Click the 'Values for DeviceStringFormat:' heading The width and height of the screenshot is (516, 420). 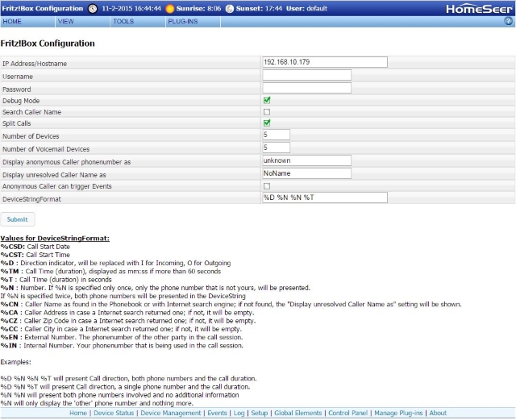click(55, 239)
